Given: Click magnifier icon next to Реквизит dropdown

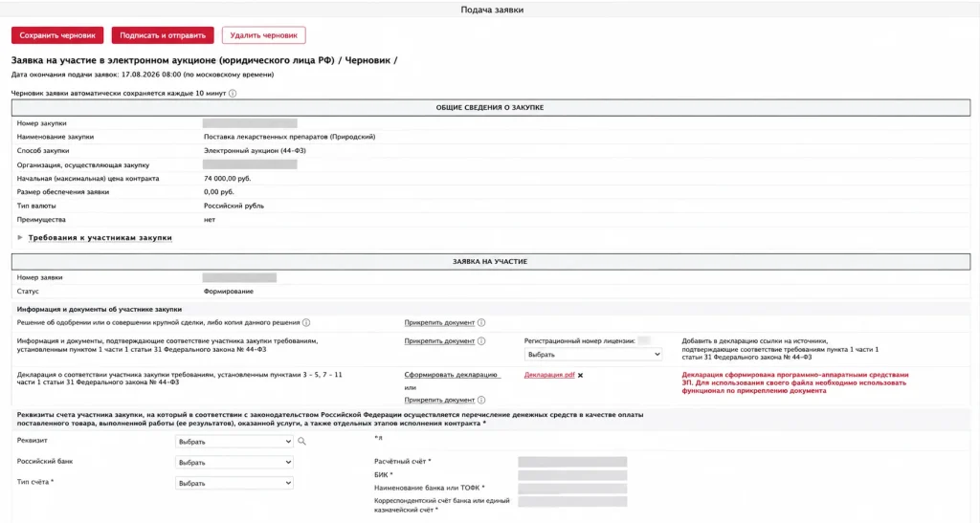Looking at the screenshot, I should coord(301,441).
